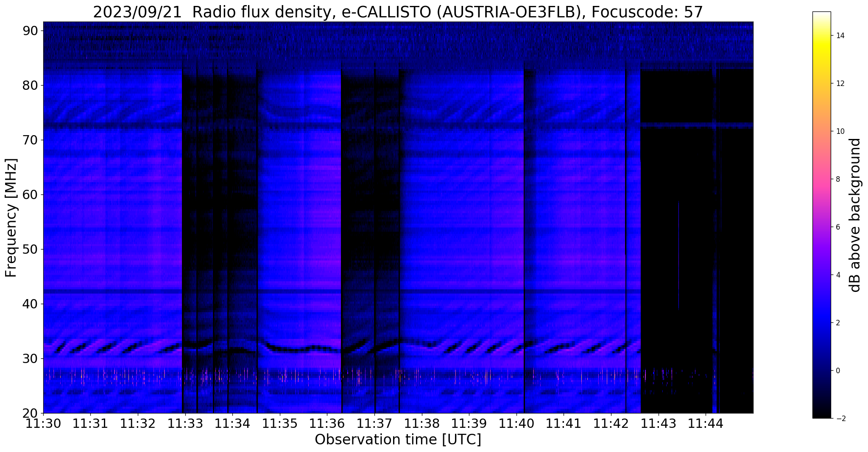Click the 11:44 time tick label
The width and height of the screenshot is (868, 452).
[x=706, y=423]
